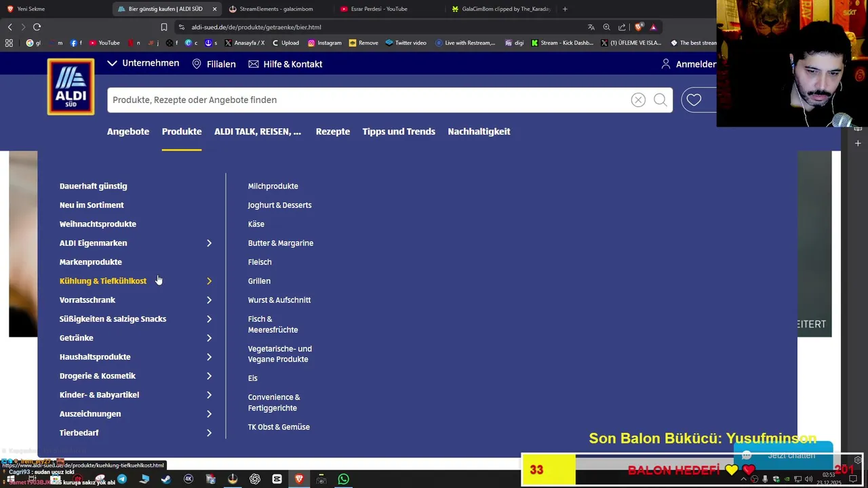Screen dimensions: 868x488
Task: Expand Kinder- & Babyartikel arrow
Action: tap(209, 394)
